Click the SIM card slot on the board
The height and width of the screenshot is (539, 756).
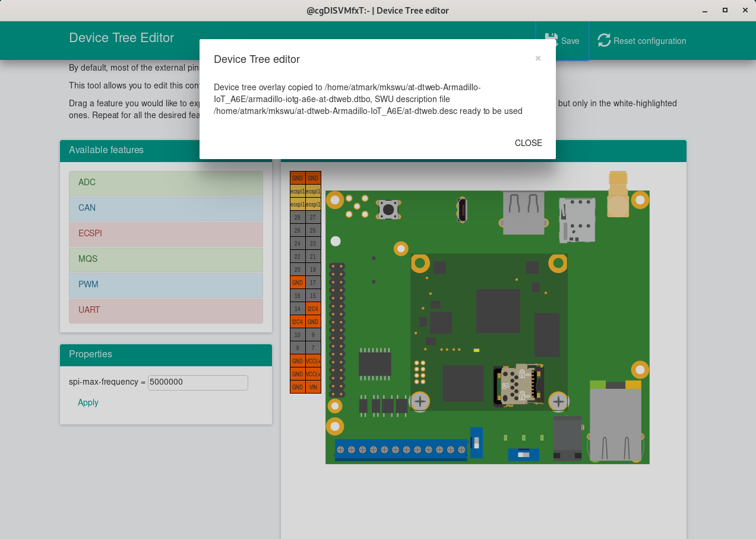pos(577,220)
